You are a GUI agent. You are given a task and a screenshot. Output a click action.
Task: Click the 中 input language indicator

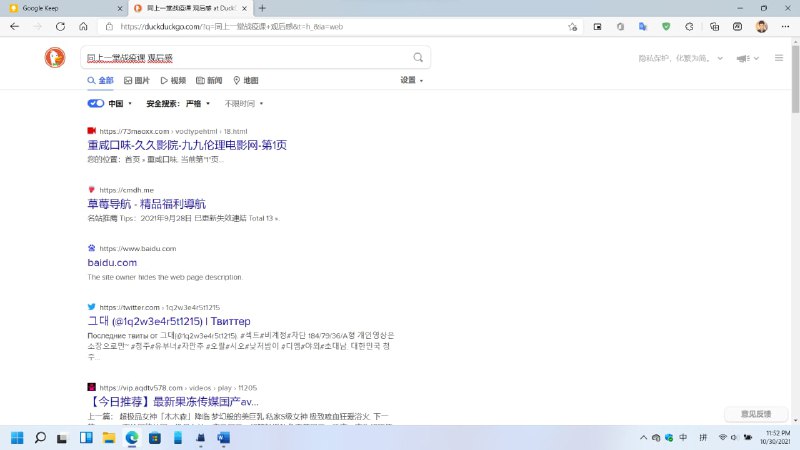[x=683, y=437]
